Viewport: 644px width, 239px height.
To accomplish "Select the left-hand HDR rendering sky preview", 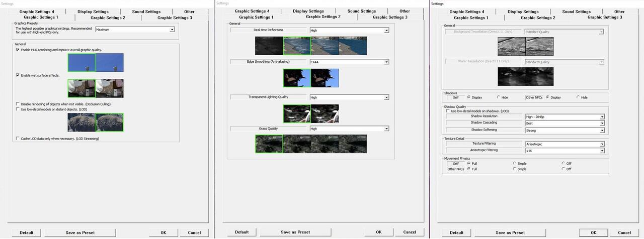I will click(82, 63).
